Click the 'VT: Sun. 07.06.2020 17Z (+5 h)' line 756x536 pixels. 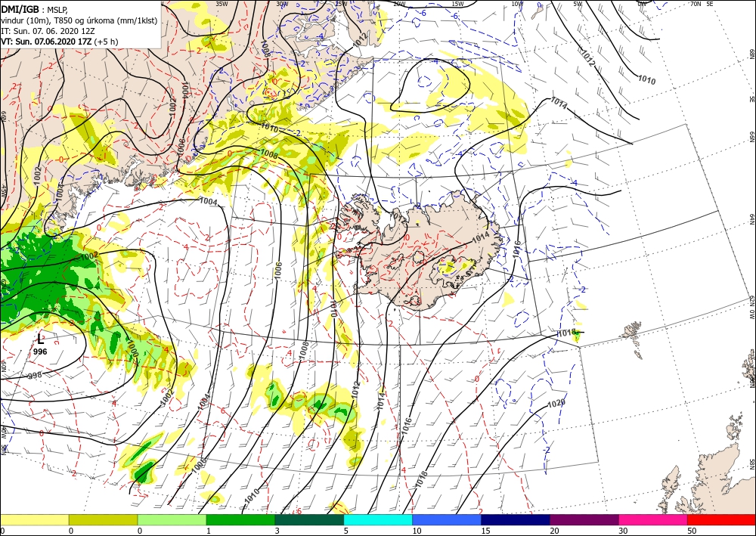60,42
